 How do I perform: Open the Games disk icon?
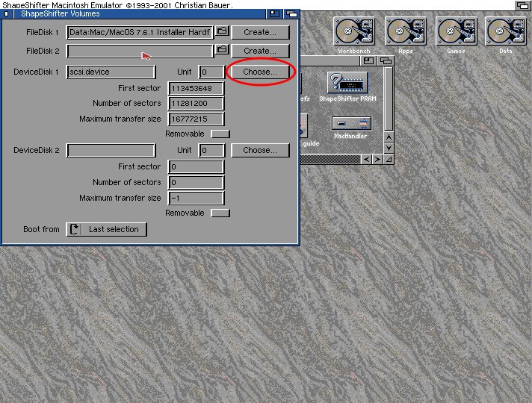(456, 31)
